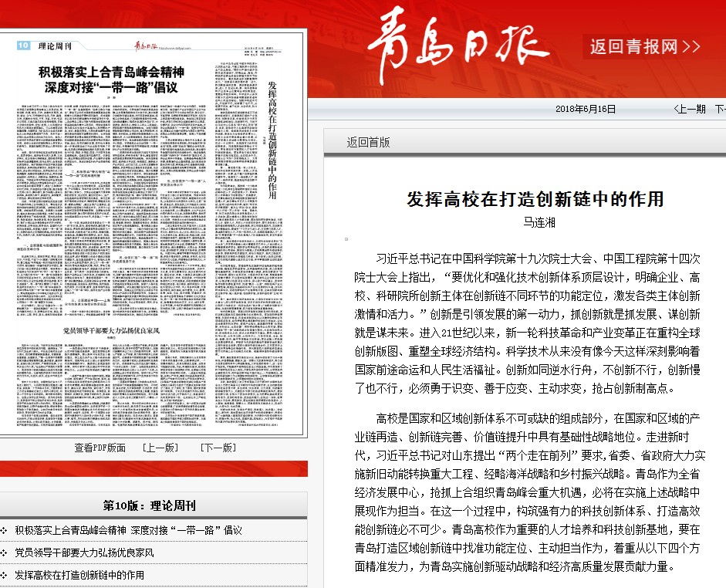This screenshot has width=726, height=588.
Task: Click the article title 发挥高校在打造创新链中的作用
Action: [x=535, y=199]
